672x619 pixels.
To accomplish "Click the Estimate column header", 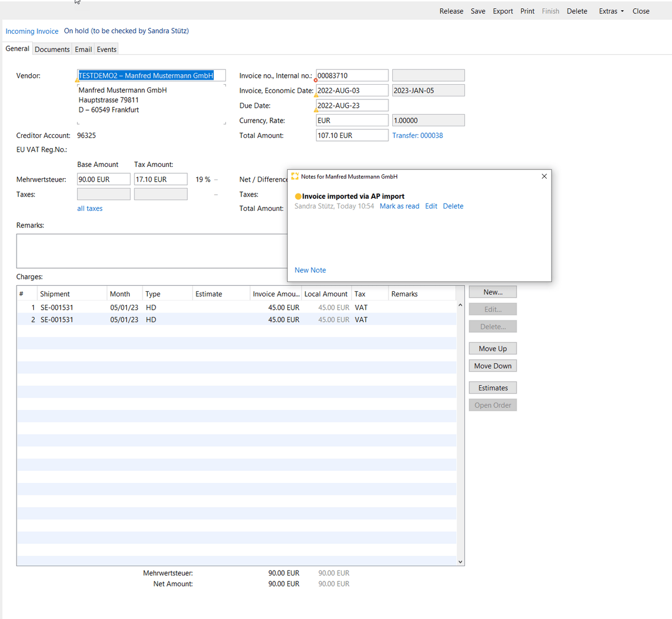I will tap(221, 294).
